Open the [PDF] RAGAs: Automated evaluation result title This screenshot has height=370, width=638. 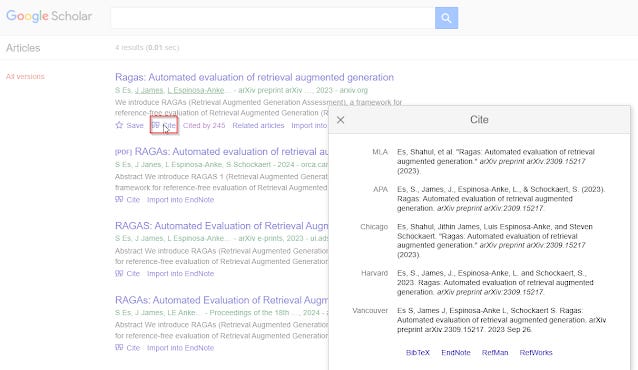pyautogui.click(x=221, y=151)
